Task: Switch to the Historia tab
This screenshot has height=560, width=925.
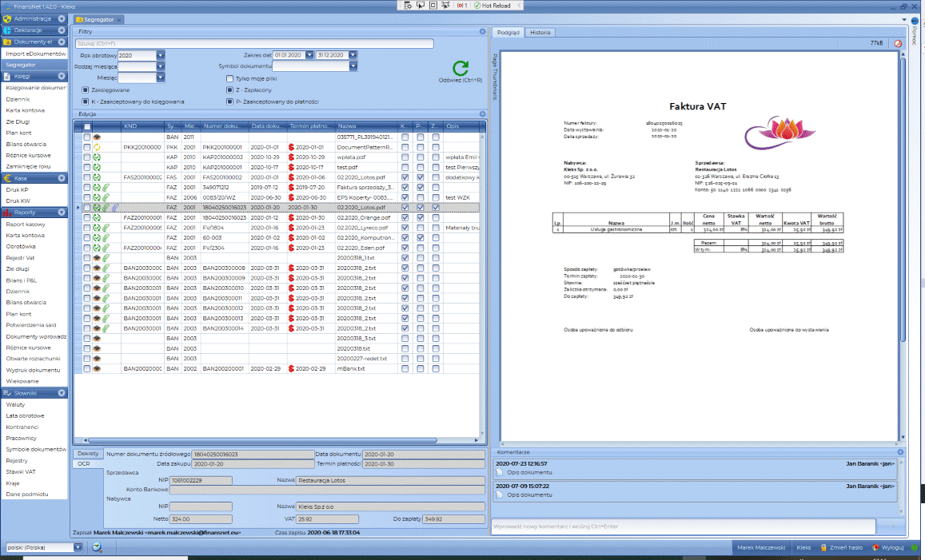Action: pyautogui.click(x=540, y=33)
